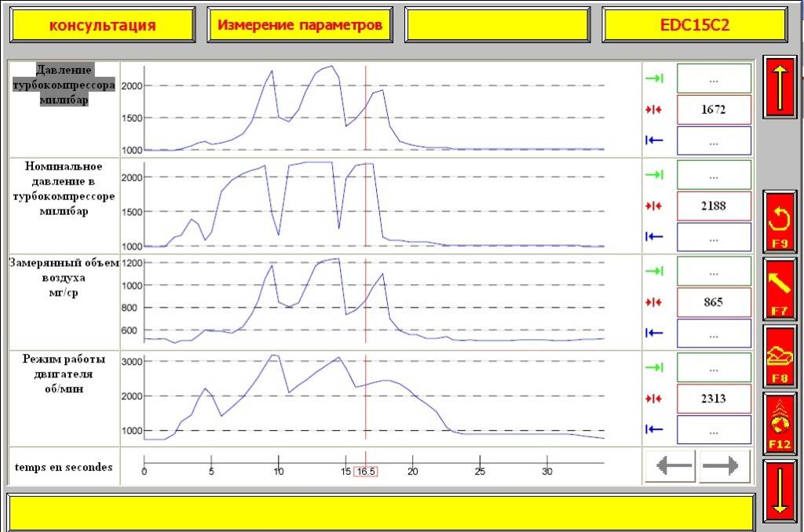This screenshot has height=532, width=804.
Task: Click the F9 return arrow button
Action: 779,221
